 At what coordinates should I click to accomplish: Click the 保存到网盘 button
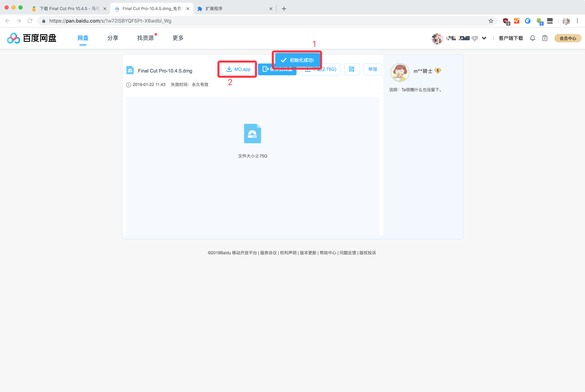tap(277, 69)
